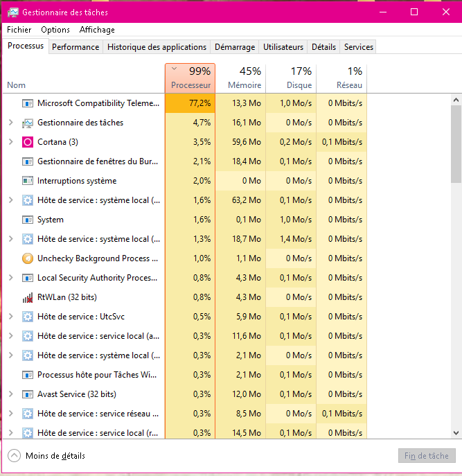
Task: Expand Hôte de service : service réseau row
Action: [11, 414]
